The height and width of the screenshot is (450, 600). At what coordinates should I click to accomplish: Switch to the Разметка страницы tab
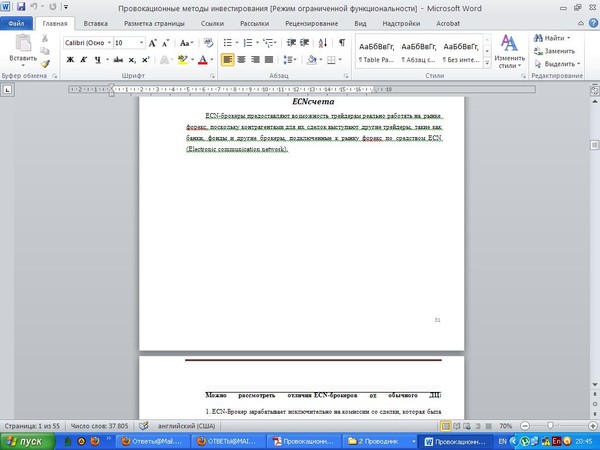click(x=154, y=23)
